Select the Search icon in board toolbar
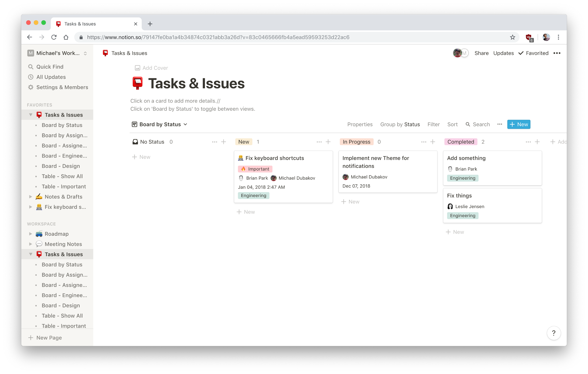Image resolution: width=588 pixels, height=374 pixels. click(x=467, y=125)
